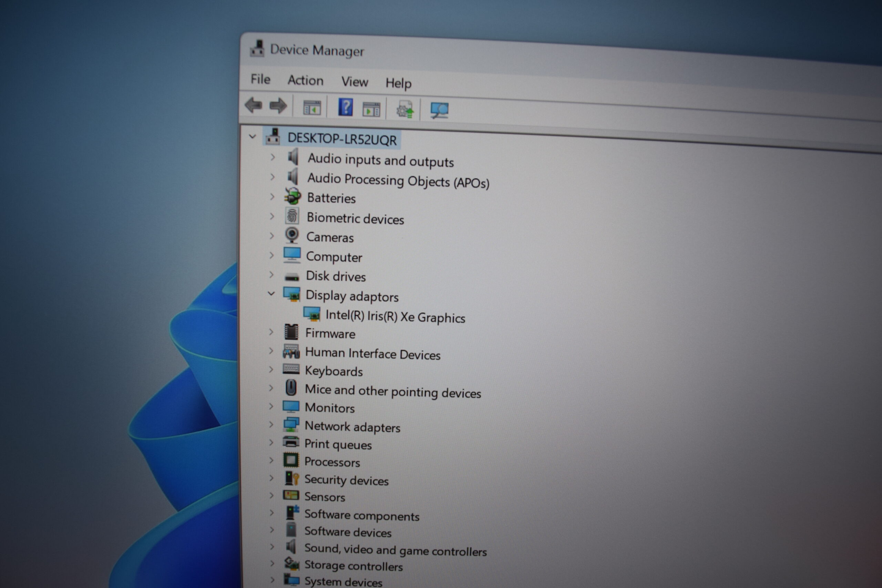Viewport: 882px width, 588px height.
Task: Select the Disk drives label
Action: click(x=336, y=276)
